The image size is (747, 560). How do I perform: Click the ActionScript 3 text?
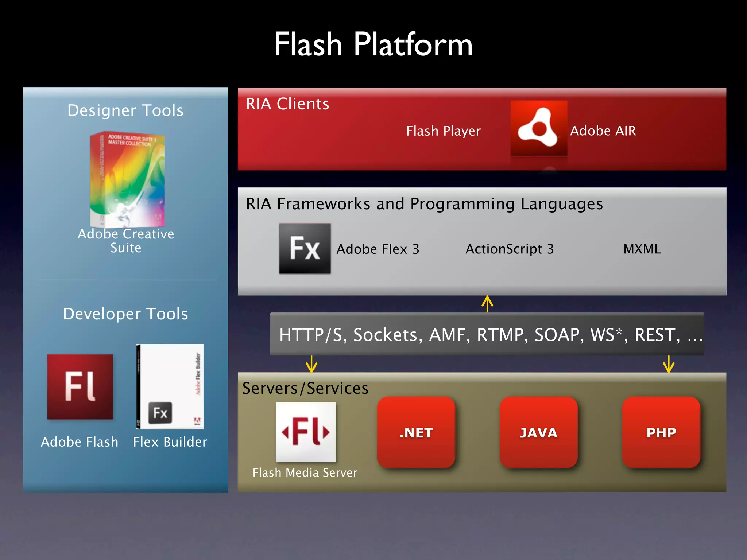[x=510, y=249]
